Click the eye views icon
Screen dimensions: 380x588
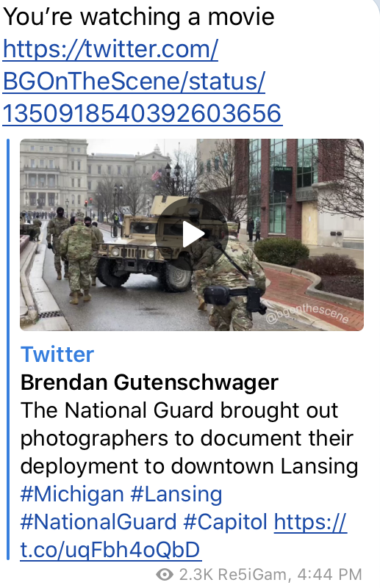coord(165,575)
